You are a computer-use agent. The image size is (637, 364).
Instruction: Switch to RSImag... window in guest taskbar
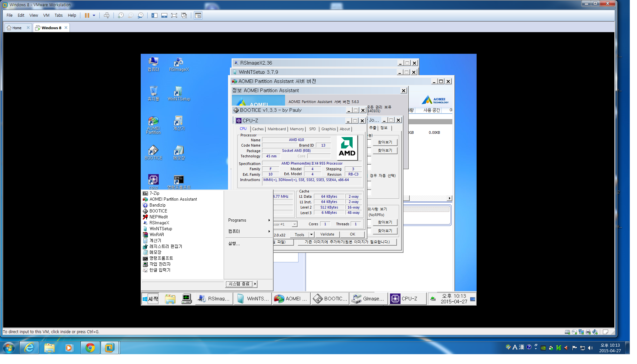(214, 299)
